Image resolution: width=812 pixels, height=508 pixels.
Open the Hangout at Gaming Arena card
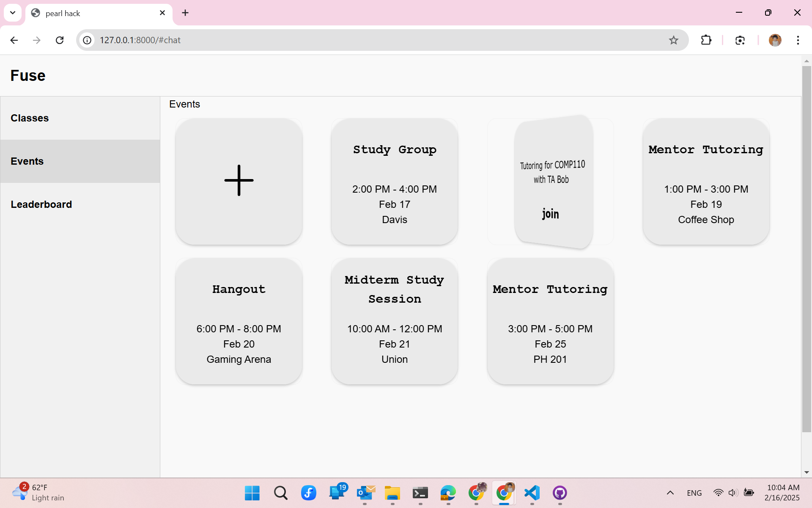tap(239, 322)
